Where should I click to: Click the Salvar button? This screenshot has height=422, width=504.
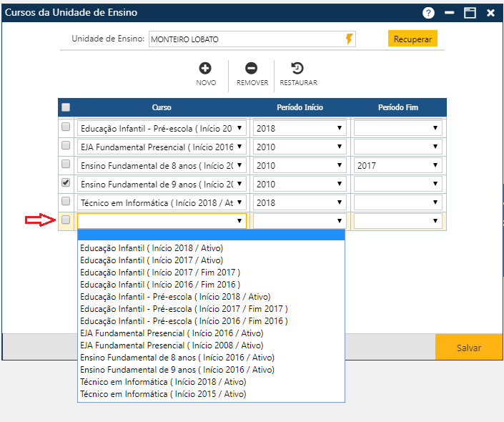(x=469, y=348)
